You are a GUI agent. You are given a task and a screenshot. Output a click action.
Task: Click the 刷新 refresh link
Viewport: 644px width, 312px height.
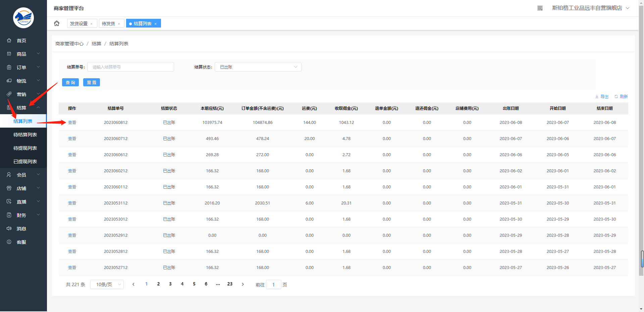click(x=621, y=96)
